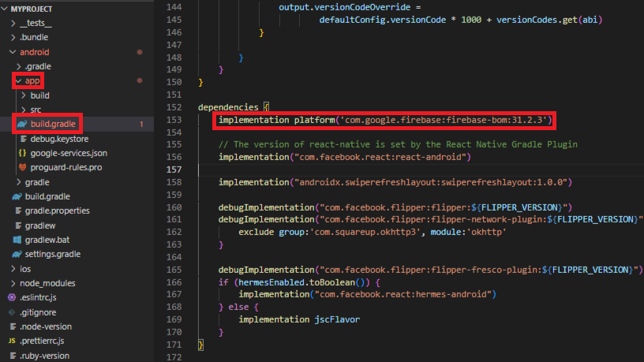Expand the src folder inside app
Image resolution: width=644 pixels, height=362 pixels.
coord(24,110)
